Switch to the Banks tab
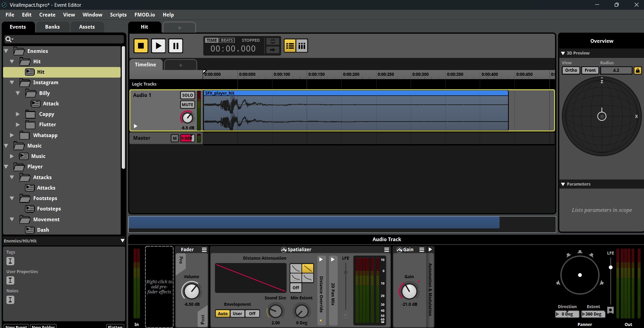 (53, 27)
